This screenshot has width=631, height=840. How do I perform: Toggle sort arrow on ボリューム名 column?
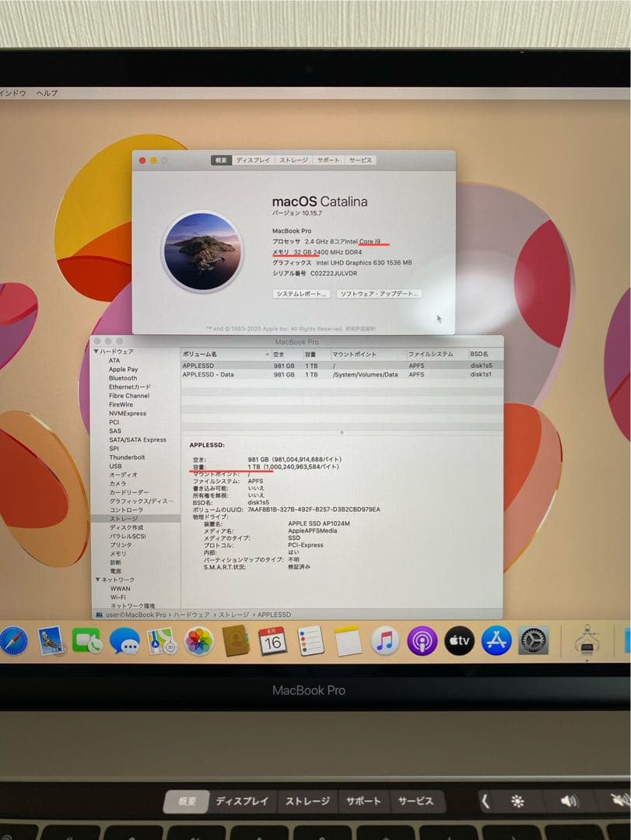pyautogui.click(x=267, y=355)
